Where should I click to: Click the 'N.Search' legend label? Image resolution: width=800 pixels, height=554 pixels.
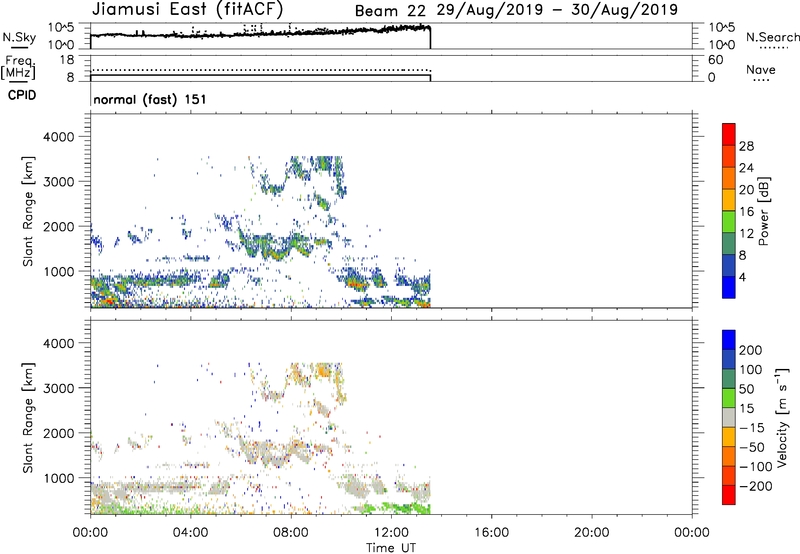(773, 37)
